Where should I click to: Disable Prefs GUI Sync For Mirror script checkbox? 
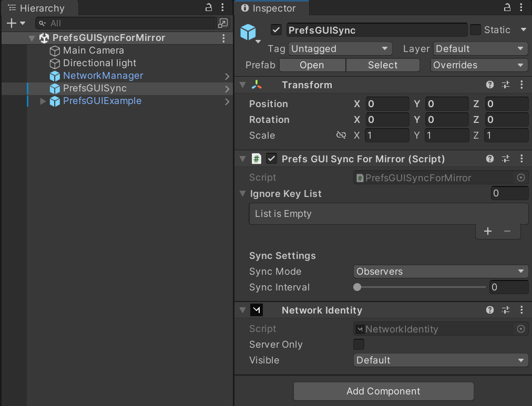[271, 159]
